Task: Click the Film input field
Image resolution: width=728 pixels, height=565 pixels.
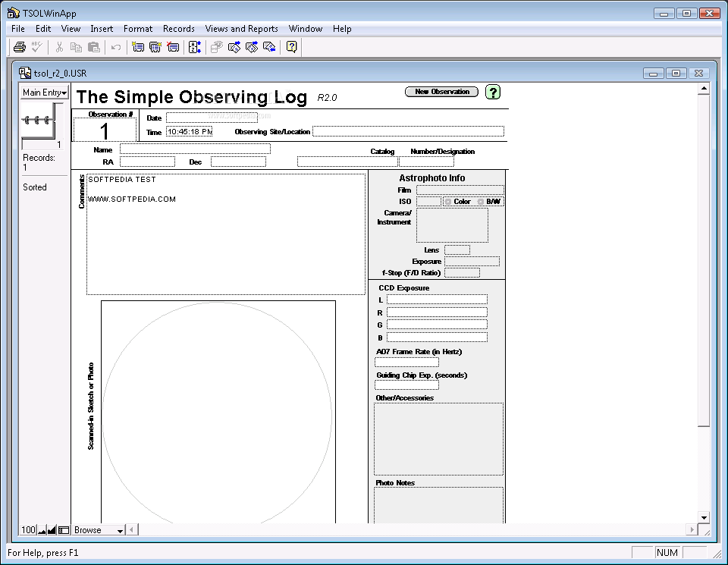Action: (x=460, y=190)
